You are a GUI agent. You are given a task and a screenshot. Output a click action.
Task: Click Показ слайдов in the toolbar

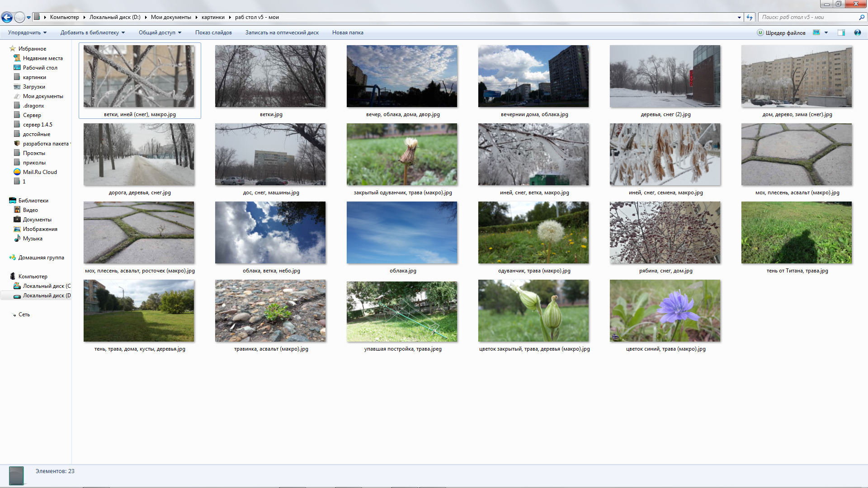[x=213, y=33]
